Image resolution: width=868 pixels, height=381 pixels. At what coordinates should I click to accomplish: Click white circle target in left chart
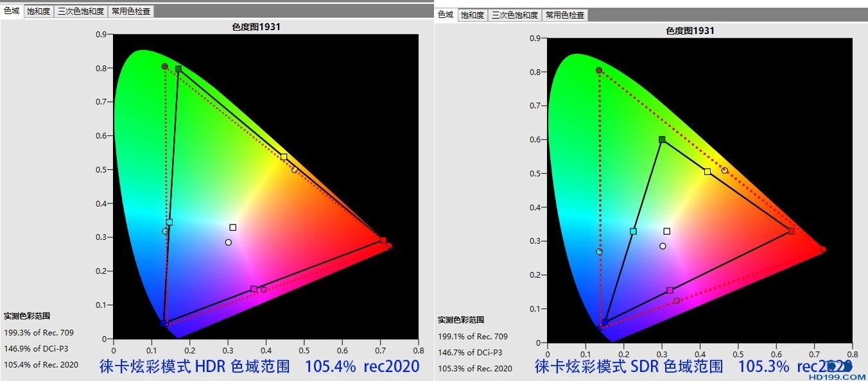point(228,242)
